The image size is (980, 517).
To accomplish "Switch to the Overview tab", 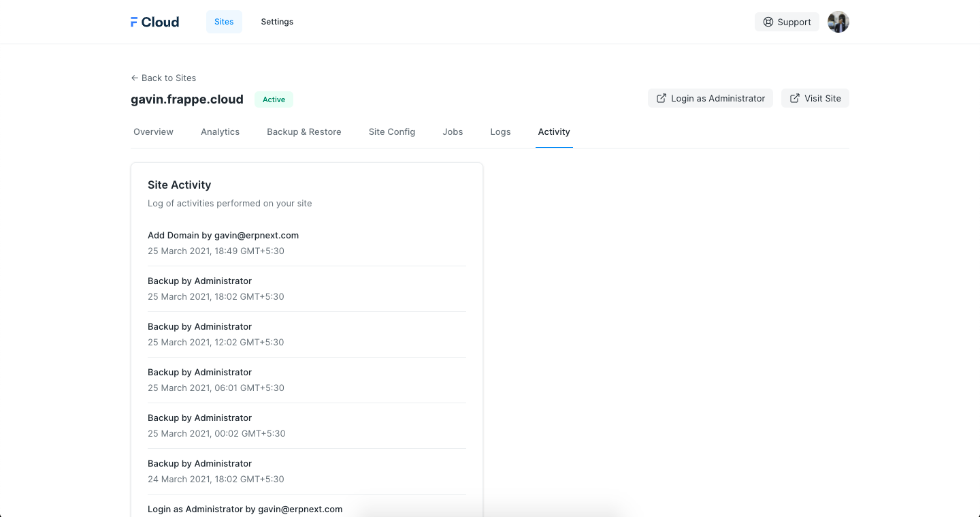I will (x=153, y=131).
